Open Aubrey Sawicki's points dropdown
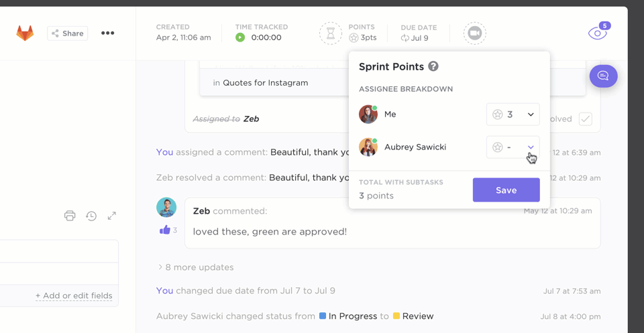This screenshot has height=333, width=644. [513, 147]
